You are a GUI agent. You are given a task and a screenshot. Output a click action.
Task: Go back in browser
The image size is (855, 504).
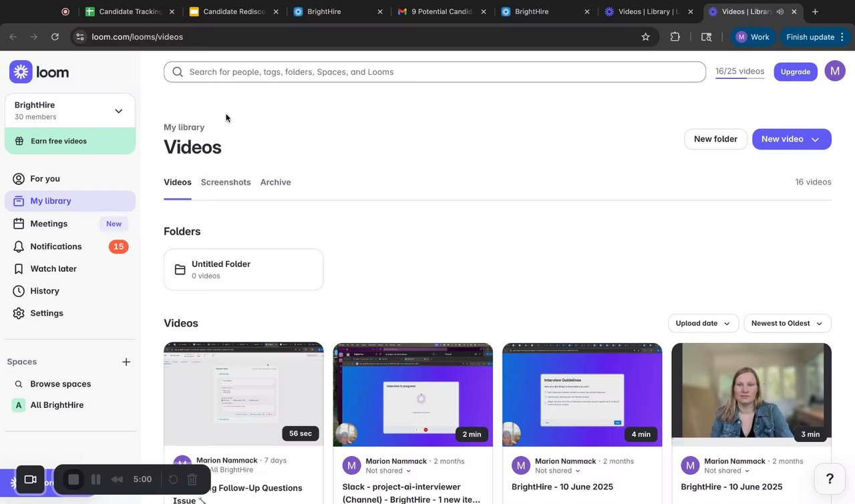click(13, 37)
